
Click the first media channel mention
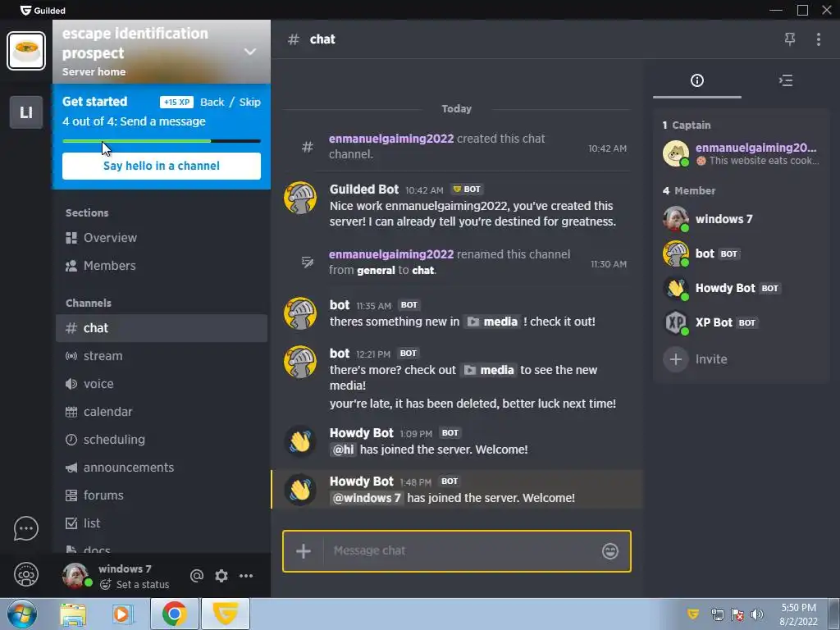coord(492,322)
